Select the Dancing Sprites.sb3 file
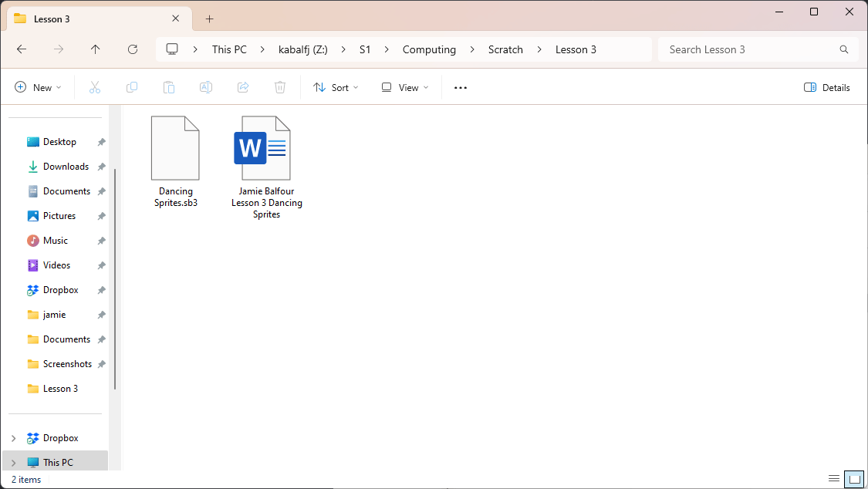 175,162
